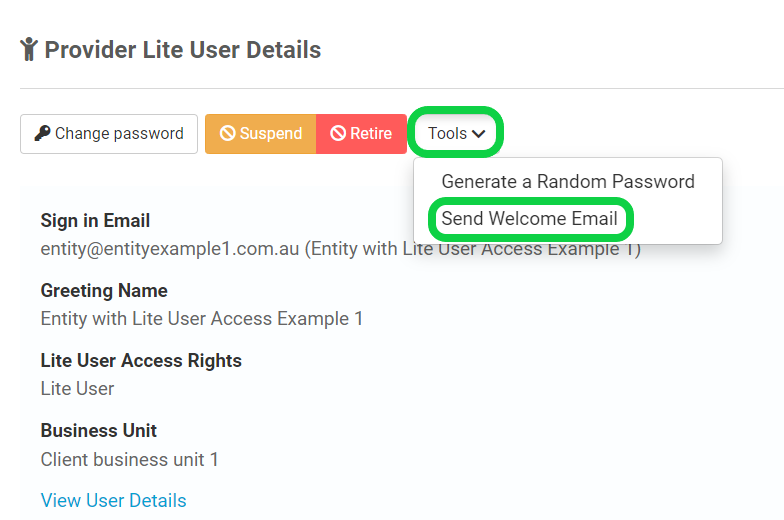Click the Lite User access rights value
Screen dimensions: 784x520
click(x=78, y=388)
